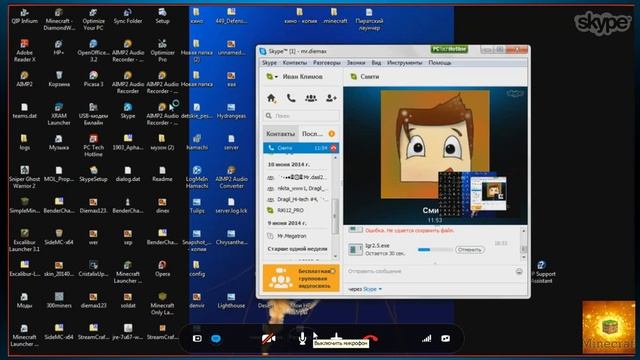Open the Skype menu in the menu bar

pyautogui.click(x=269, y=63)
